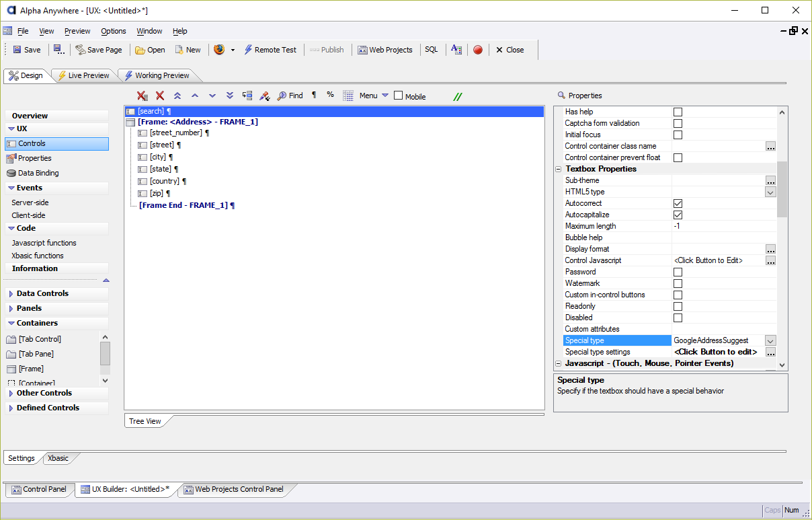The image size is (812, 520).
Task: Open the File menu
Action: [x=23, y=31]
